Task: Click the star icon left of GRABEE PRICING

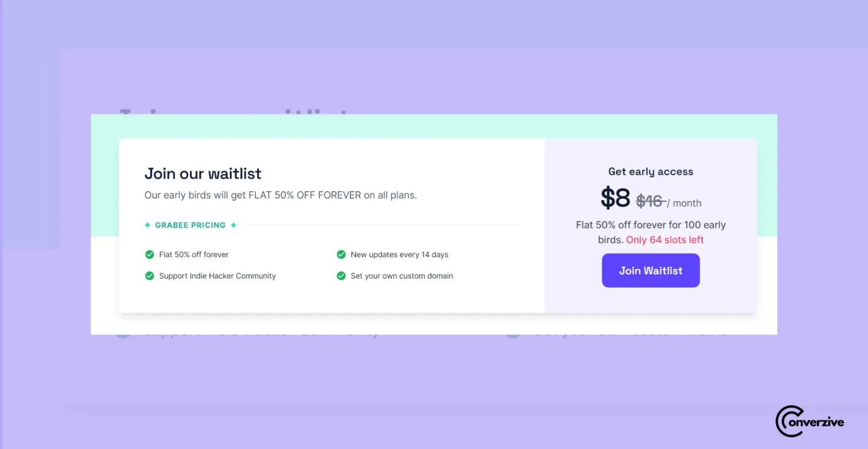Action: (148, 225)
